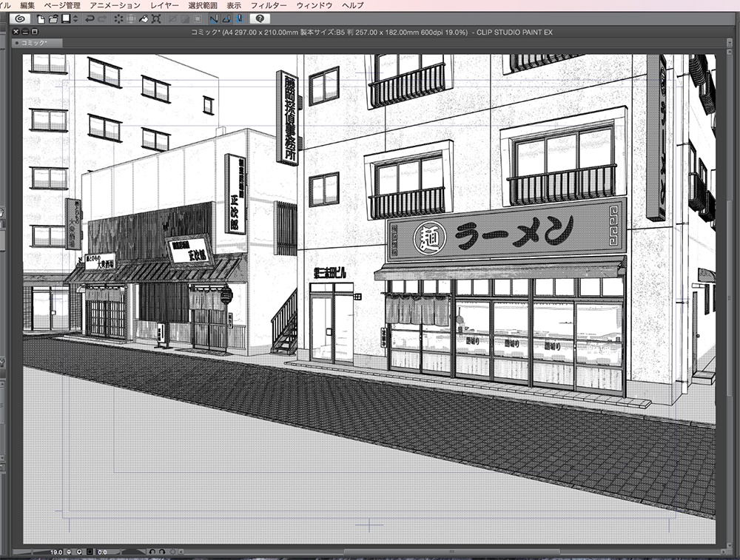Open the 選択範囲 menu
740x560 pixels.
[203, 5]
